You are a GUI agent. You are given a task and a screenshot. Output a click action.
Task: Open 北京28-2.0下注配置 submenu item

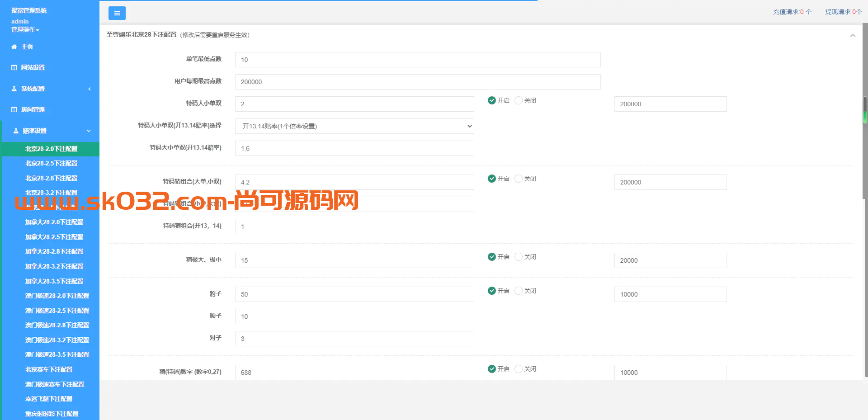(51, 149)
